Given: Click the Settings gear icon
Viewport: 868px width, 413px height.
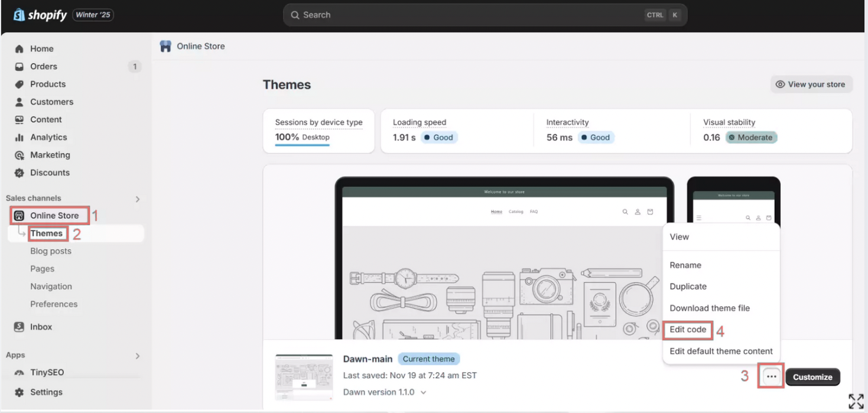Looking at the screenshot, I should point(19,392).
